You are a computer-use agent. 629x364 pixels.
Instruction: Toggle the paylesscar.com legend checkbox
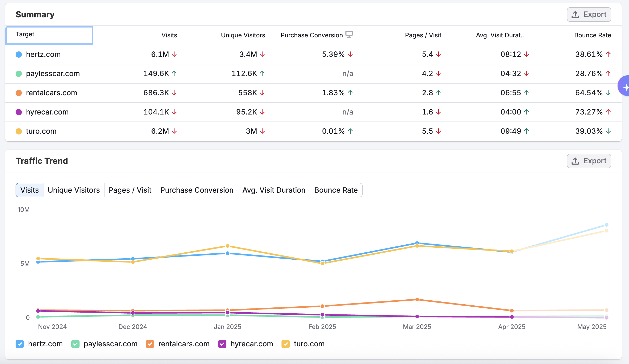(75, 344)
